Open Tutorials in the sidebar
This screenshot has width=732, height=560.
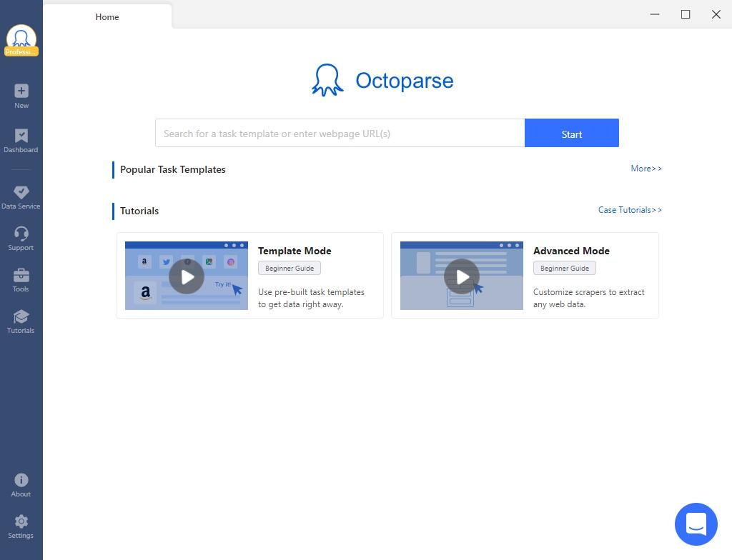click(21, 321)
